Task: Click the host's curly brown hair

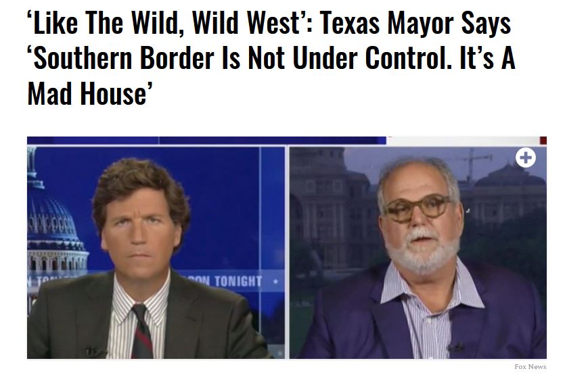Action: [141, 187]
